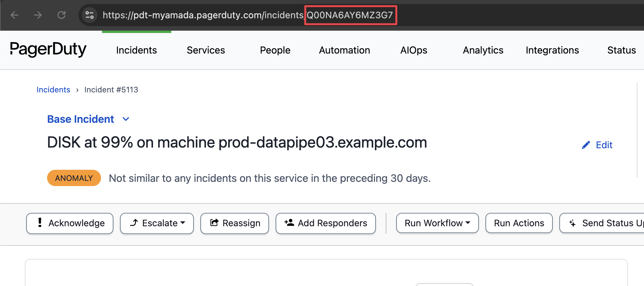644x286 pixels.
Task: Reload the page with the refresh icon
Action: click(x=61, y=15)
